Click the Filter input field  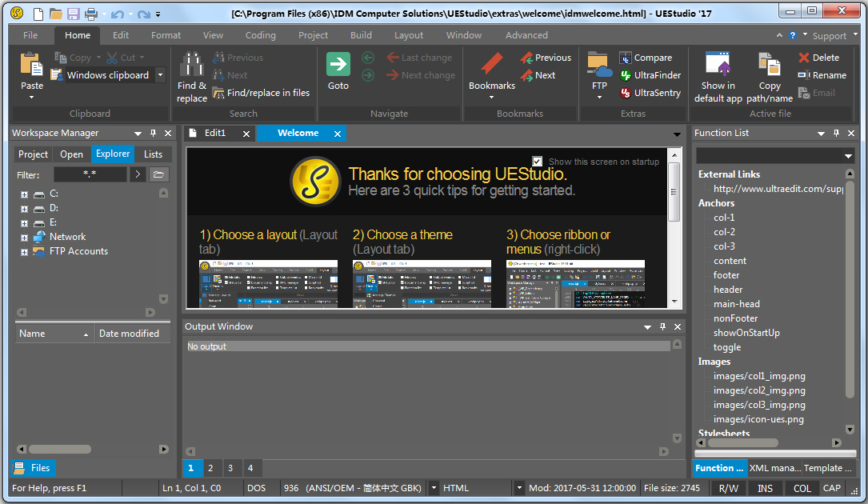point(90,174)
